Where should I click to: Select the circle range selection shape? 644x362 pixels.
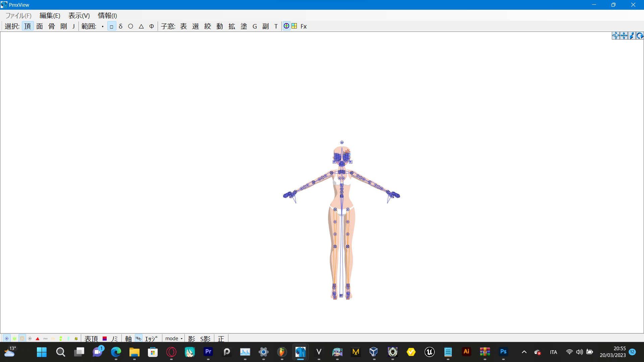point(130,26)
